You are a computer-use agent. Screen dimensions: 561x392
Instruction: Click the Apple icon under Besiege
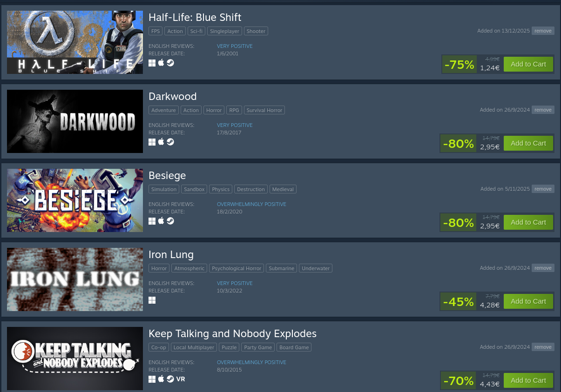161,221
